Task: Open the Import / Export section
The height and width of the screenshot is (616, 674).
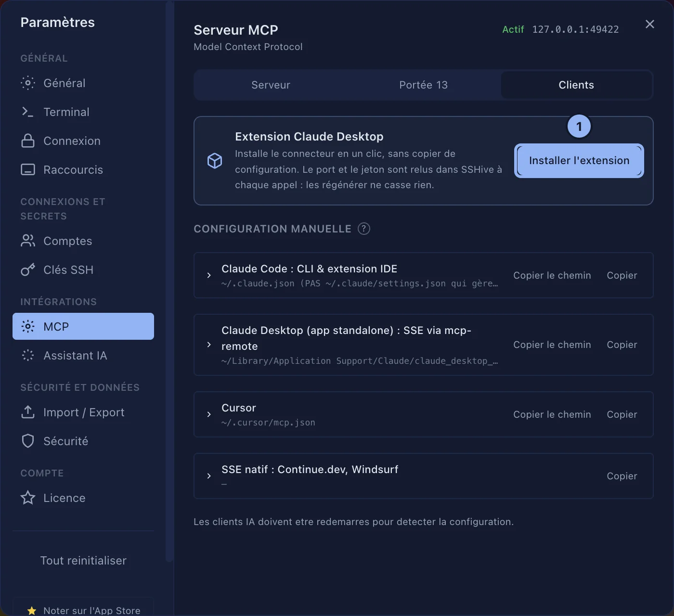Action: (83, 412)
